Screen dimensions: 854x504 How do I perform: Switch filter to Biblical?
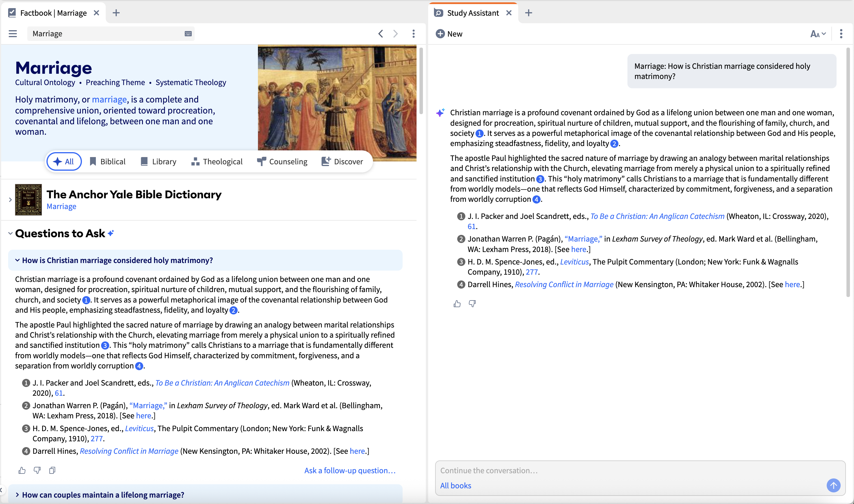coord(108,162)
